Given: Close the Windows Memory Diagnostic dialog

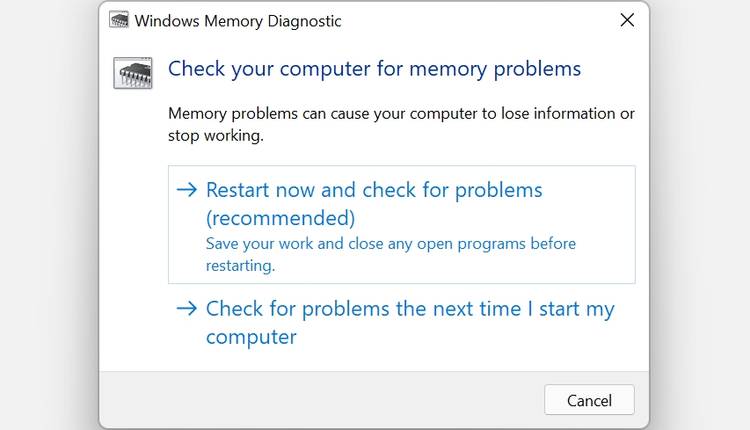Looking at the screenshot, I should (x=627, y=20).
